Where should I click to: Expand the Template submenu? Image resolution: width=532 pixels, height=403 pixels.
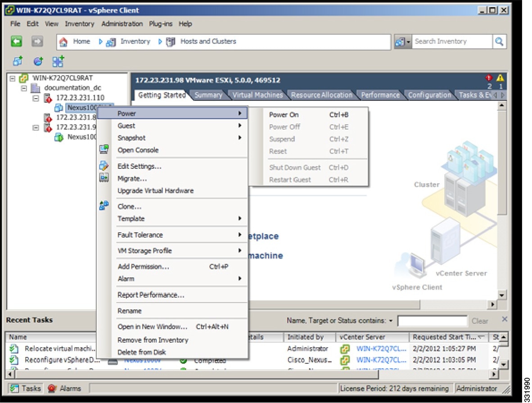[x=240, y=218]
